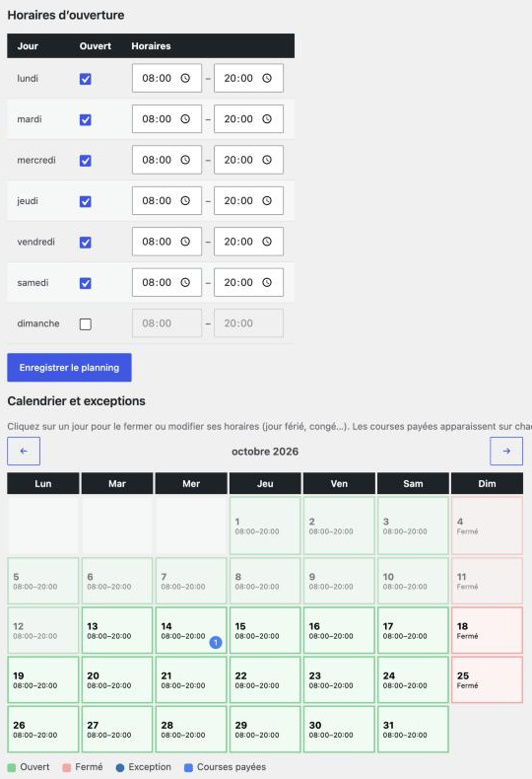Select October 10 calendar day
532x779 pixels.
coord(413,581)
